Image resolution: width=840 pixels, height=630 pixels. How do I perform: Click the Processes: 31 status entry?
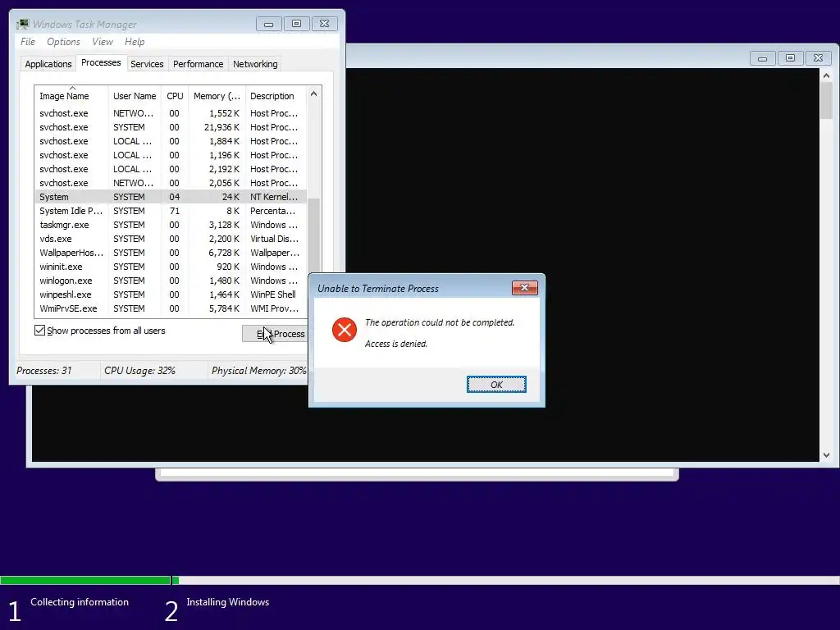pos(44,371)
